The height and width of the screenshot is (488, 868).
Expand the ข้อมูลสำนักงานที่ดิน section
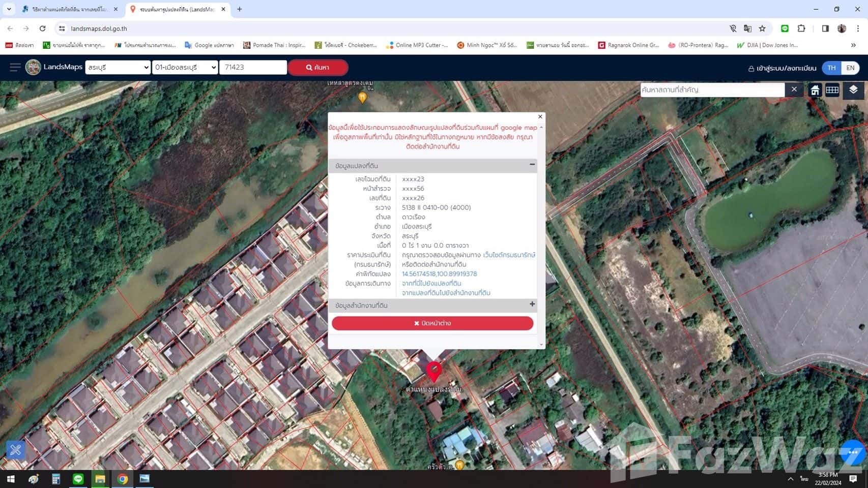[532, 304]
